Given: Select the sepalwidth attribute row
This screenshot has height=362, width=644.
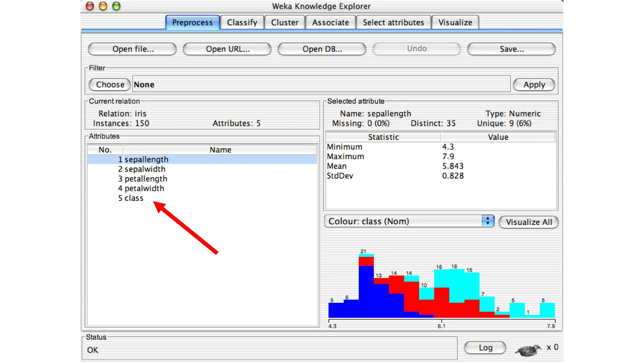Looking at the screenshot, I should 145,169.
